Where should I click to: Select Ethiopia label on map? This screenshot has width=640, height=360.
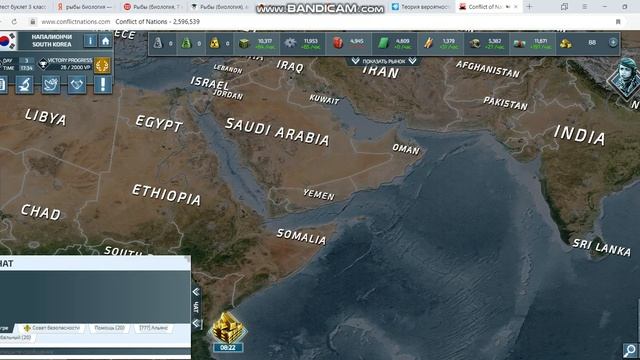[x=167, y=195]
